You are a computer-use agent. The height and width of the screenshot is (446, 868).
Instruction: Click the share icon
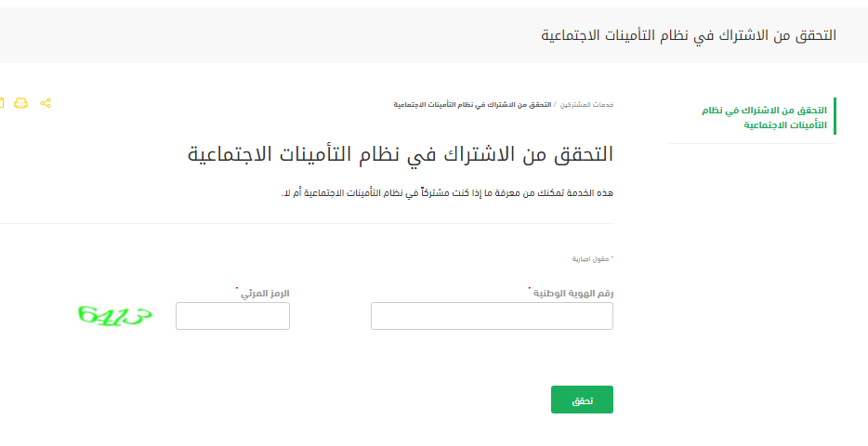tap(46, 103)
